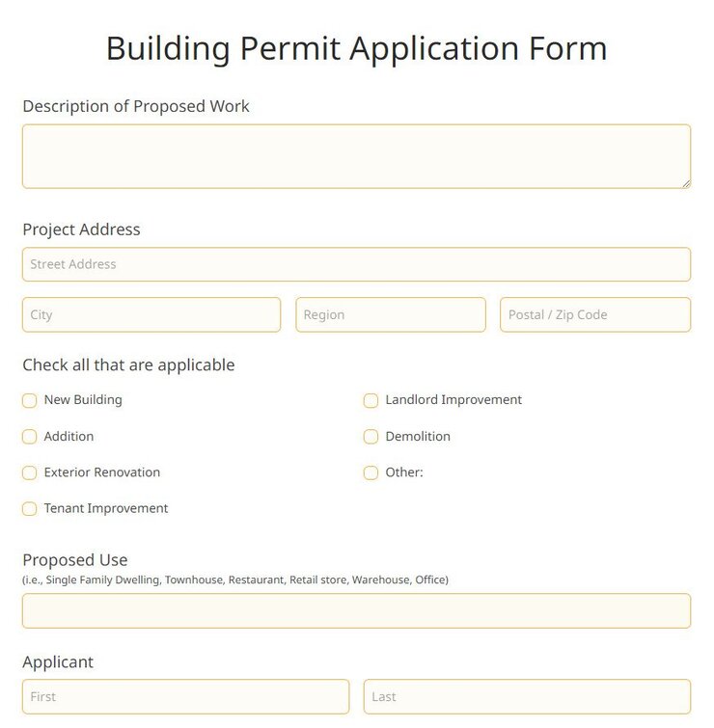Click the Building Permit Application Form heading
The height and width of the screenshot is (728, 714).
(356, 48)
